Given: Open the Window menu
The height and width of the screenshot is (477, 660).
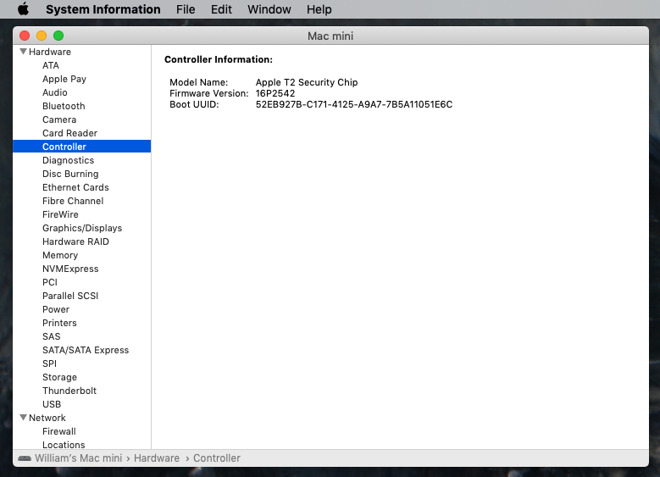Looking at the screenshot, I should (269, 9).
